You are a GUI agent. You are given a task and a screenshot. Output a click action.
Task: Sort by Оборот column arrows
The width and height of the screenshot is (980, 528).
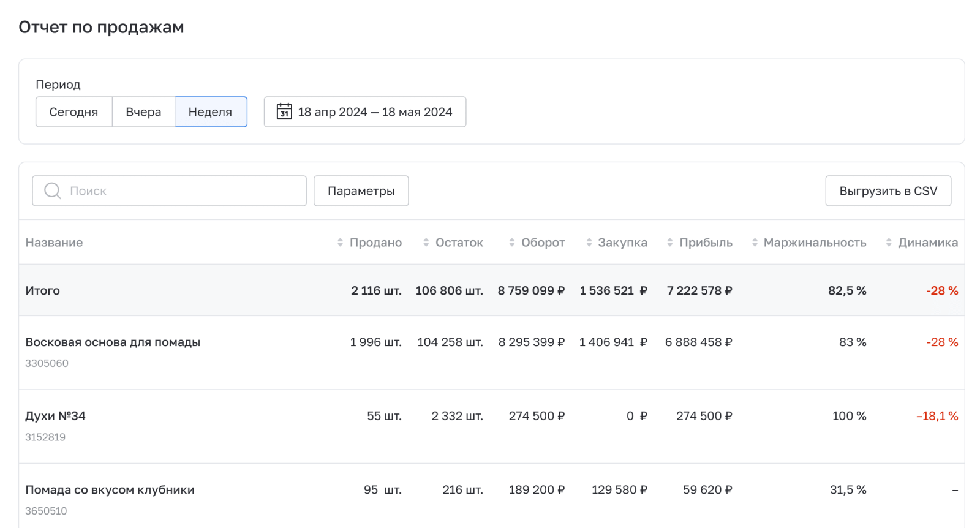[x=512, y=243]
